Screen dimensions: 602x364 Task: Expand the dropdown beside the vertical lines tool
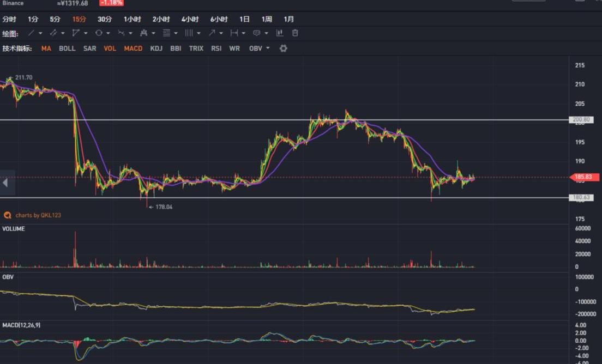pos(198,33)
